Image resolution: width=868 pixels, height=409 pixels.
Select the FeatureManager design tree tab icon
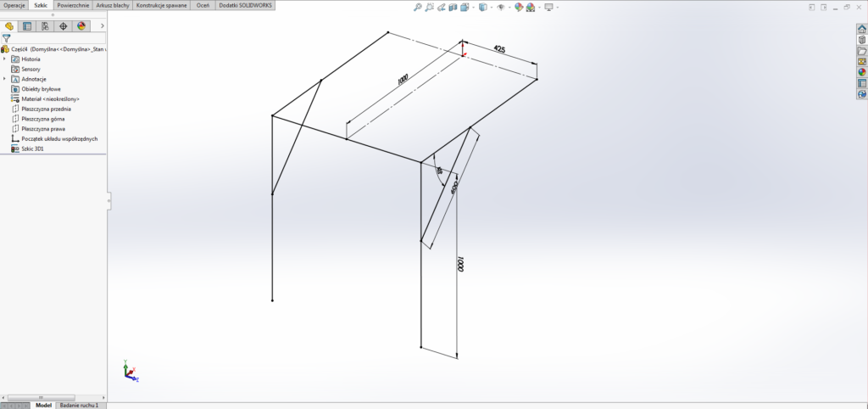point(8,26)
